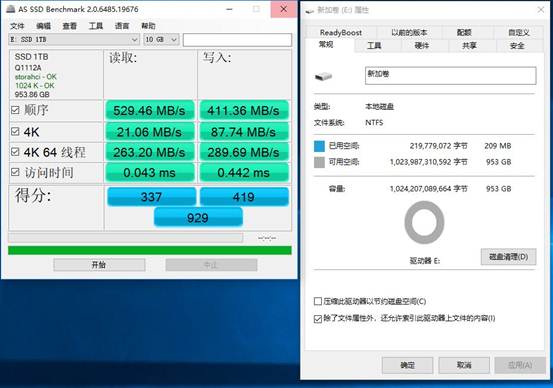Image resolution: width=553 pixels, height=388 pixels.
Task: Uncheck the 4K test checkbox
Action: [15, 132]
